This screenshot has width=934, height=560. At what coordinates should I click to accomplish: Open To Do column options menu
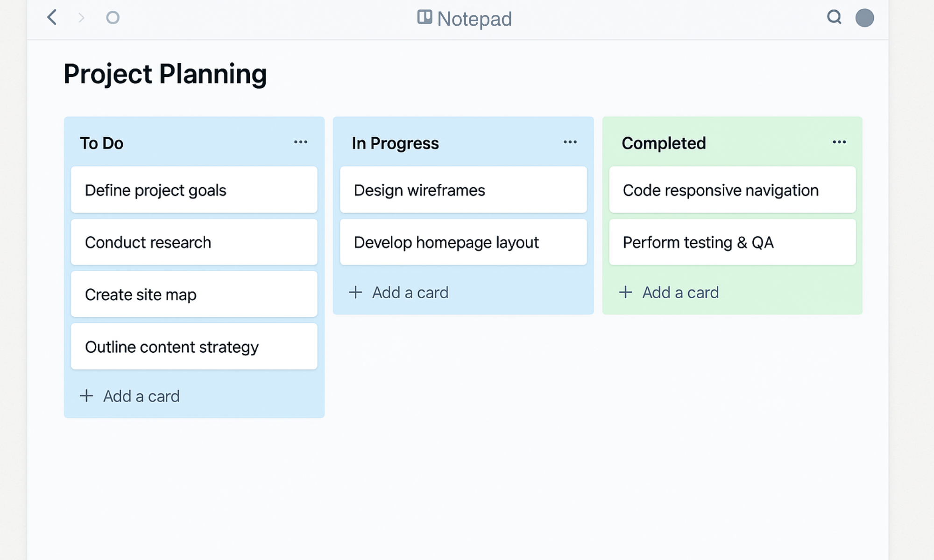tap(301, 142)
